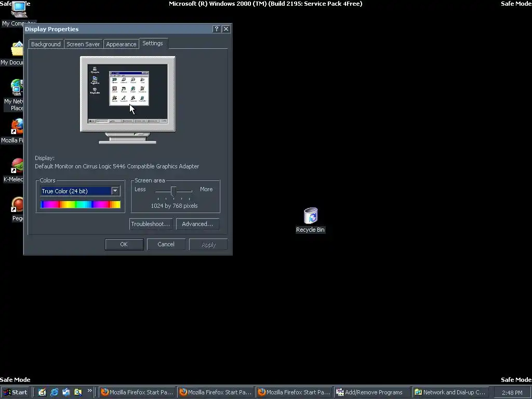
Task: Click the Screen area resolution slider thumb
Action: click(174, 192)
